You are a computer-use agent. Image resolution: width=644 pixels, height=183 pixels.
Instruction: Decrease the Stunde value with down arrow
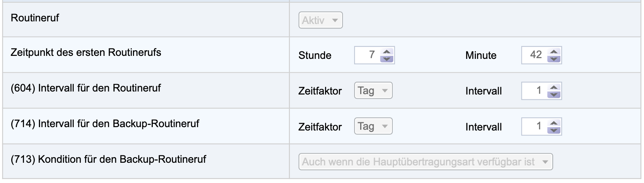tap(387, 59)
